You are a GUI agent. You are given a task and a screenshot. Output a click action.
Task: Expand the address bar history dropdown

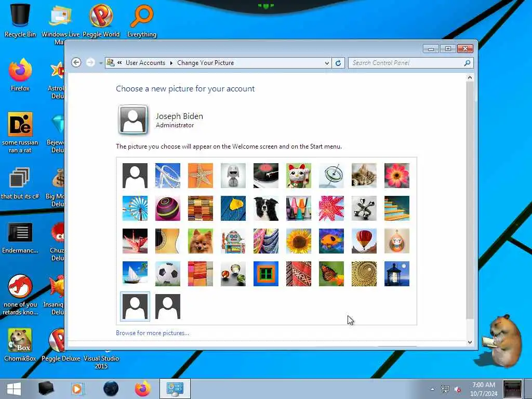tap(327, 63)
